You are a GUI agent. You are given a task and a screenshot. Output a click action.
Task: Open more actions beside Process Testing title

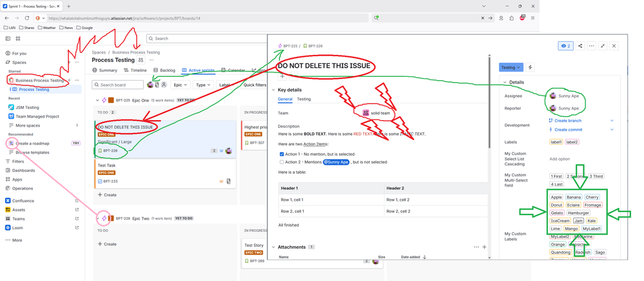pyautogui.click(x=151, y=60)
